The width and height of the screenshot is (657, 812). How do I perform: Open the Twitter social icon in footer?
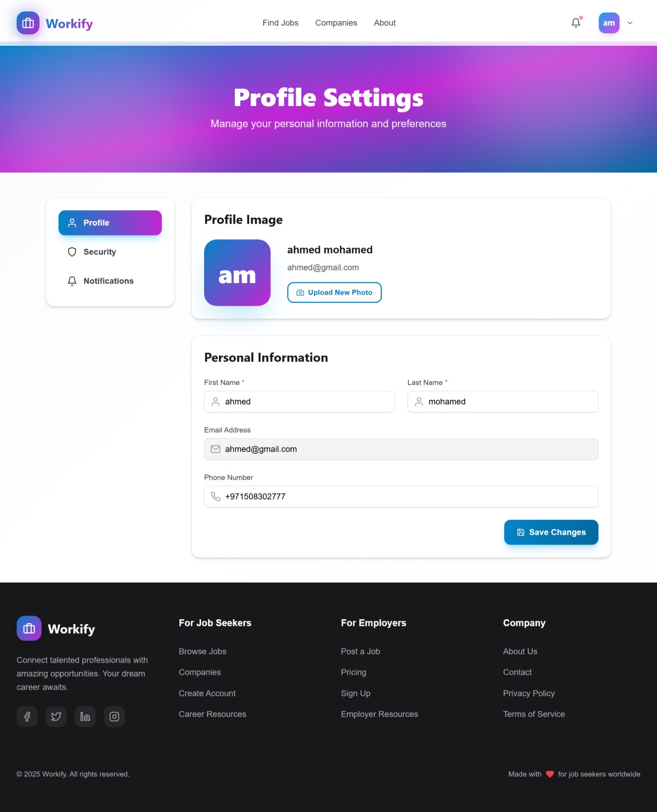click(x=56, y=716)
